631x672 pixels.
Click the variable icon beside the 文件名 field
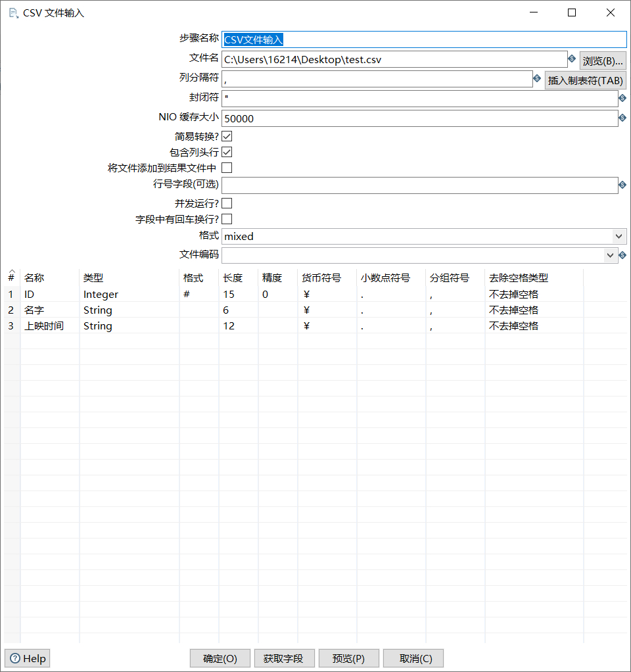coord(572,59)
